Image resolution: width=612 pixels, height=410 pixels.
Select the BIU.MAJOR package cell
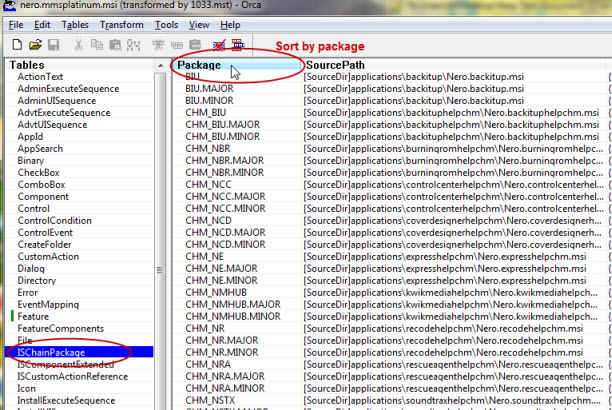point(209,89)
